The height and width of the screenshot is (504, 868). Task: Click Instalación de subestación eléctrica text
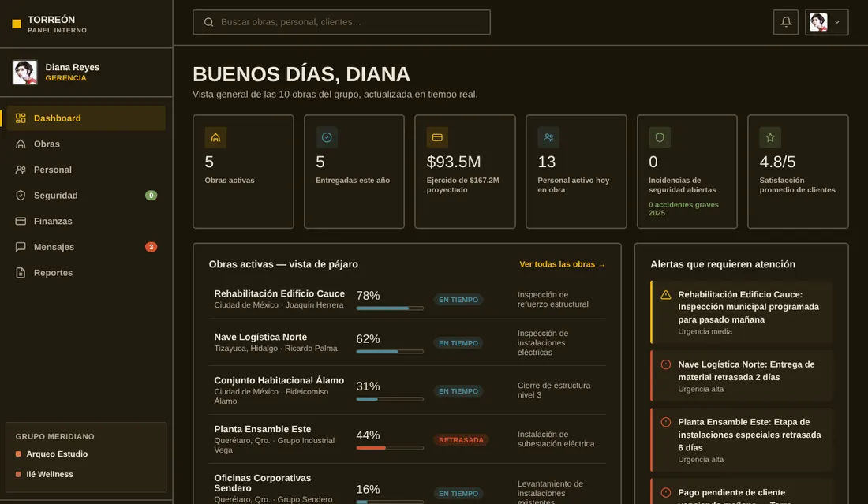[x=556, y=439]
